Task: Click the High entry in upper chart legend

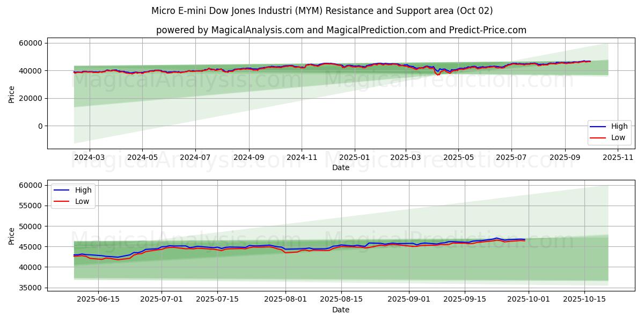Action: (619, 127)
